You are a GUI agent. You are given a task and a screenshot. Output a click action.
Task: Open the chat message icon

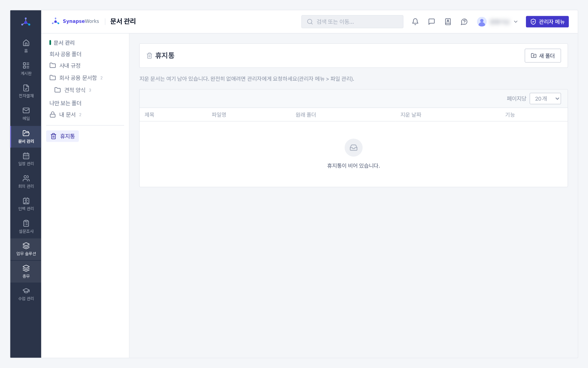pos(431,22)
